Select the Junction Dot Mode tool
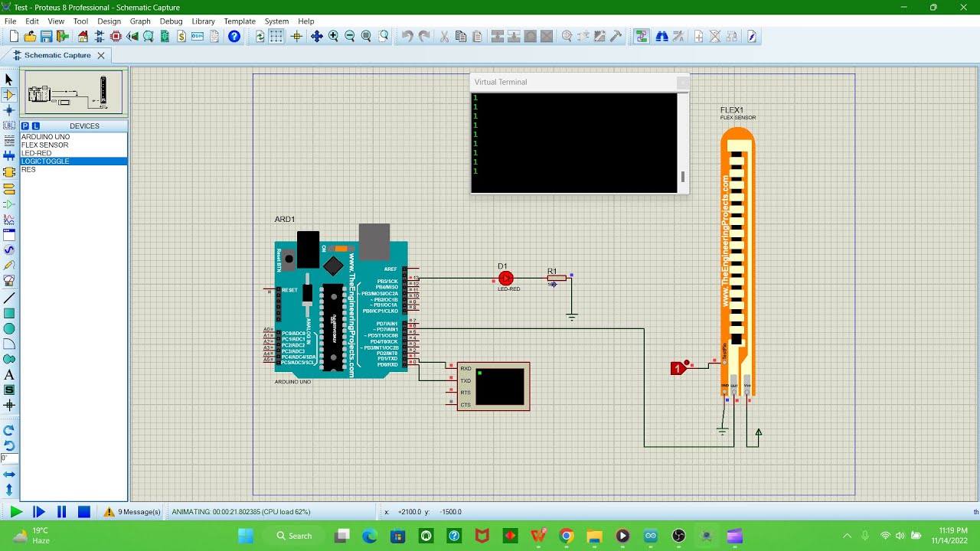Viewport: 980px width, 551px height. (9, 110)
